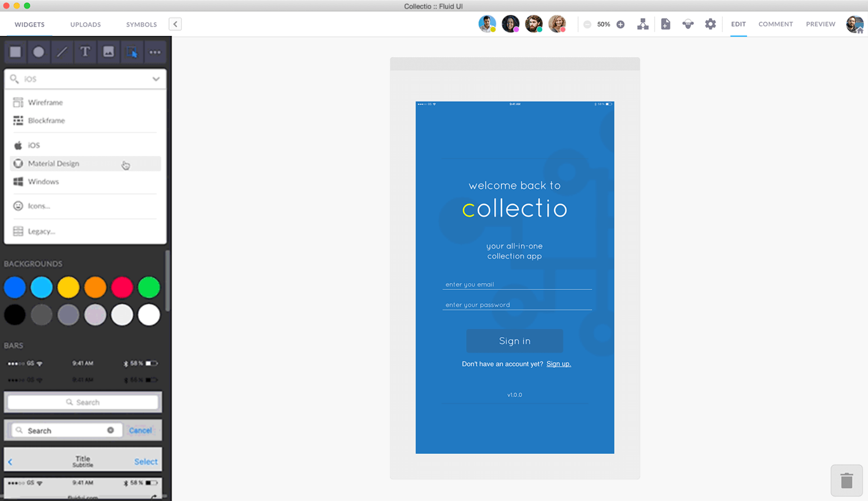Select the Image widget tool

108,52
